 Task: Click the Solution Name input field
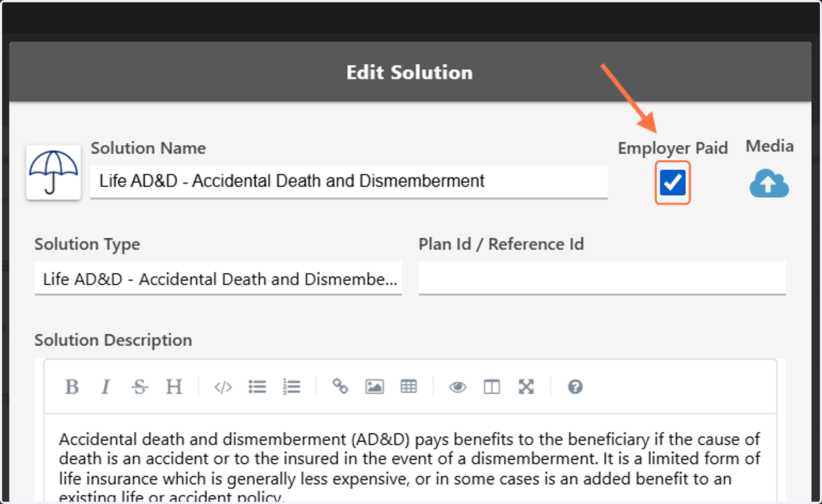pos(349,181)
